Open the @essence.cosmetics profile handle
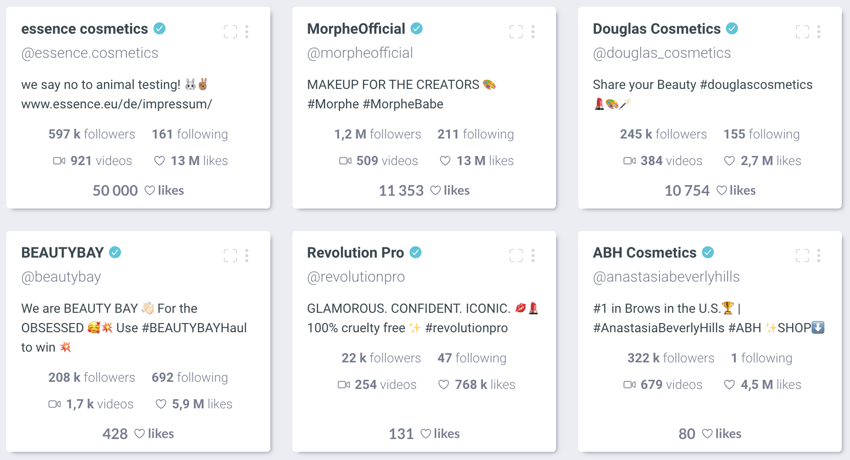The height and width of the screenshot is (460, 850). 89,53
